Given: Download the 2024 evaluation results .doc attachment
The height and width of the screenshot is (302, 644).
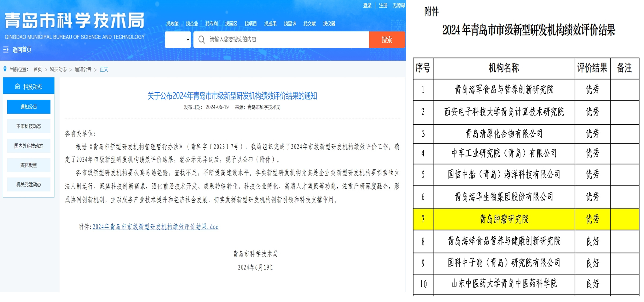Looking at the screenshot, I should (155, 226).
